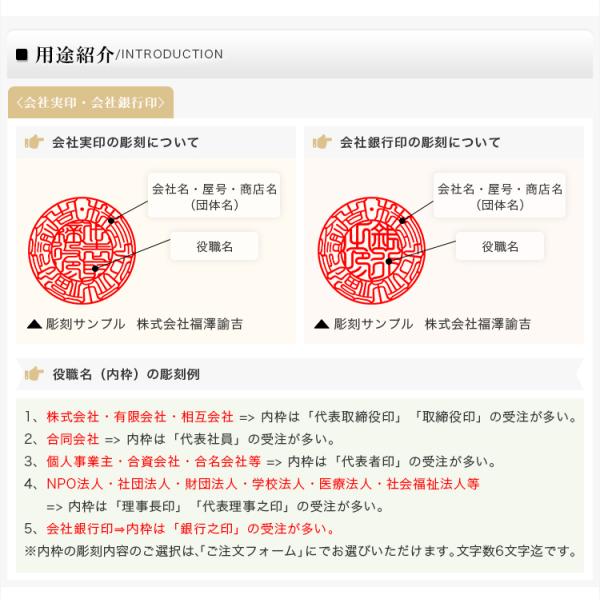Screen dimensions: 600x600
Task: Click pointing hand icon next to 会社実印の彫刻について
Action: pos(34,142)
